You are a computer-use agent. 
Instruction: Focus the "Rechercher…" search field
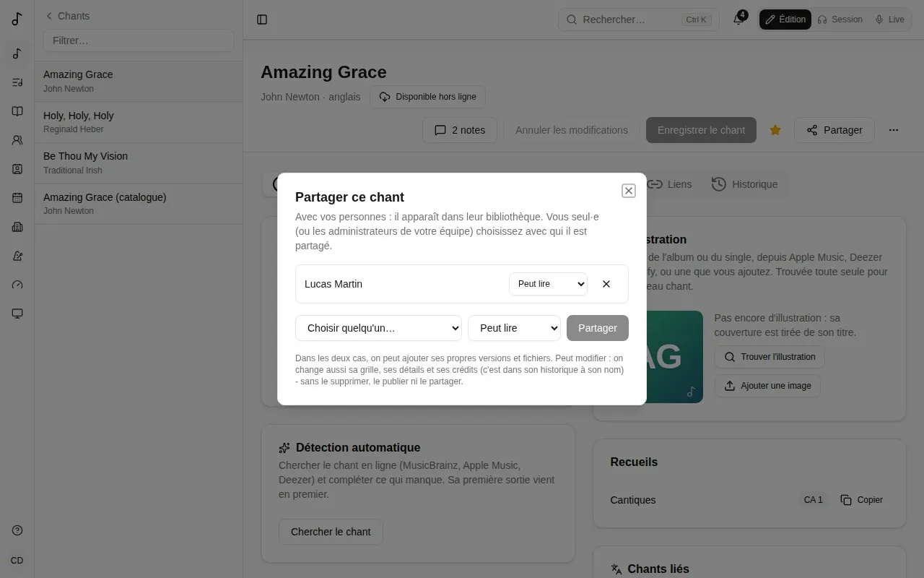pos(639,20)
